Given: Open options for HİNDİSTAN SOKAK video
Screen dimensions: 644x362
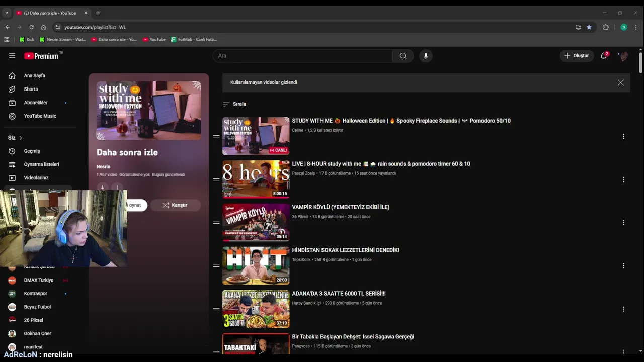Looking at the screenshot, I should 623,266.
